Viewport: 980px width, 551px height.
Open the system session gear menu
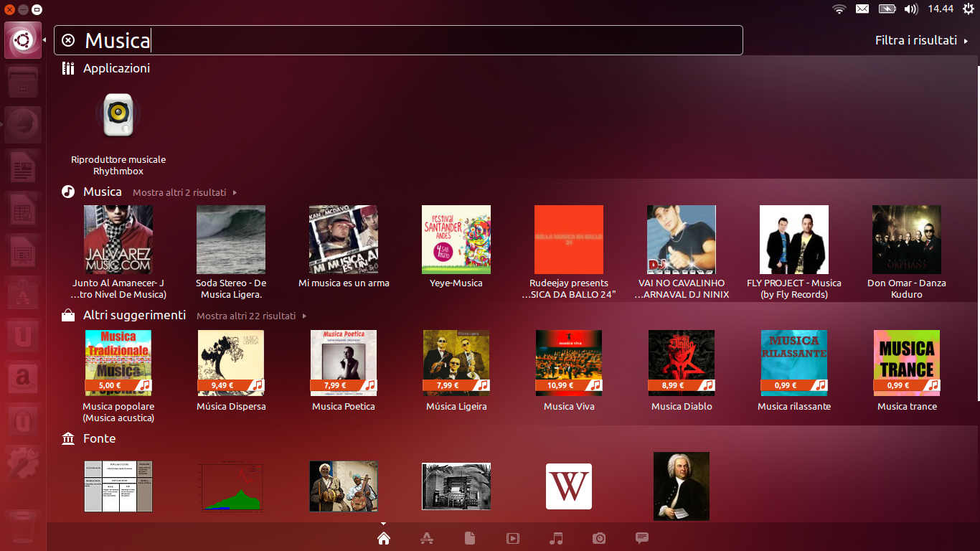969,9
